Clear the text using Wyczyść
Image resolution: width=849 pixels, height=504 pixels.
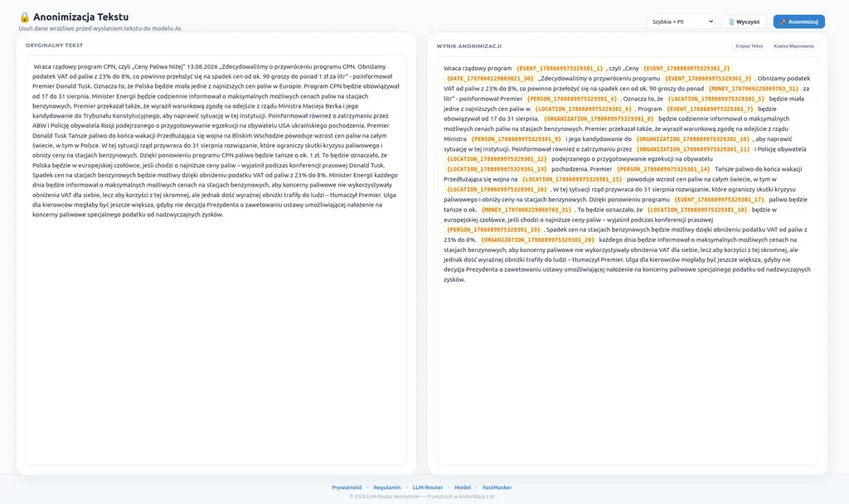744,22
